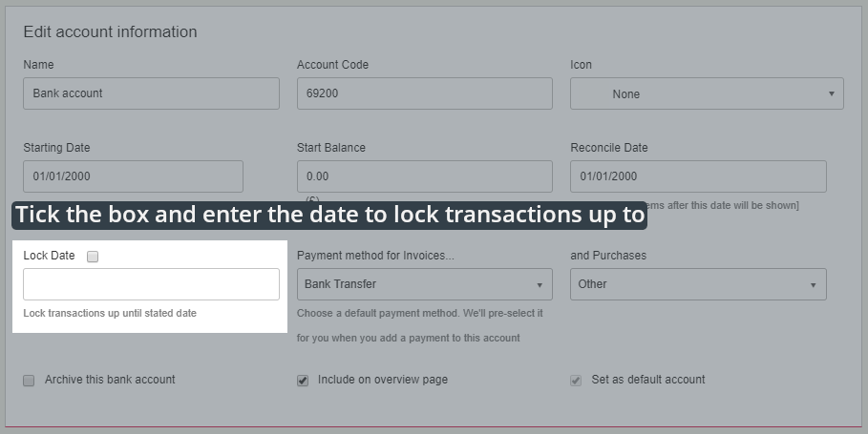Open the Icon dropdown set to None
The image size is (868, 434).
coord(707,93)
